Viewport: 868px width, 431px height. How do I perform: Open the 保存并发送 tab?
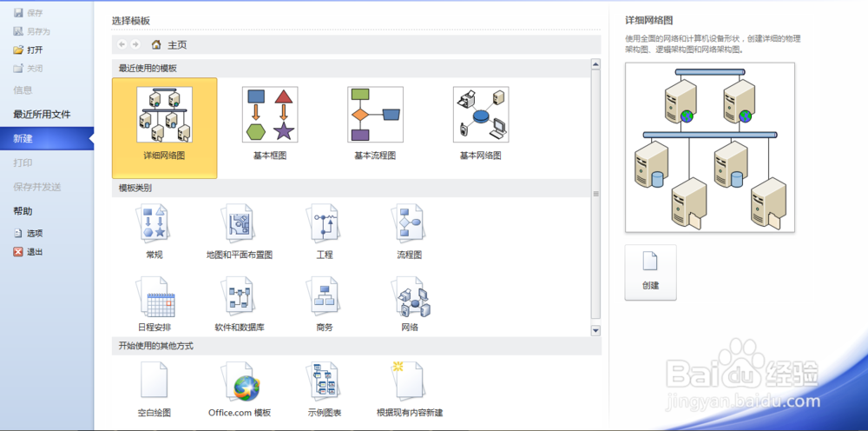coord(37,187)
